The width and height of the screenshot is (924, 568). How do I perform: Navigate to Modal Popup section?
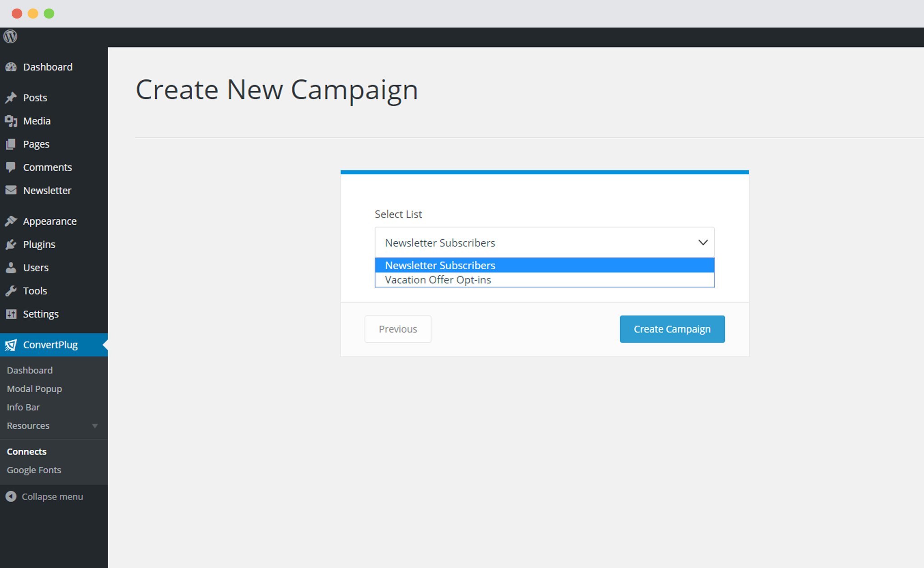pyautogui.click(x=34, y=388)
